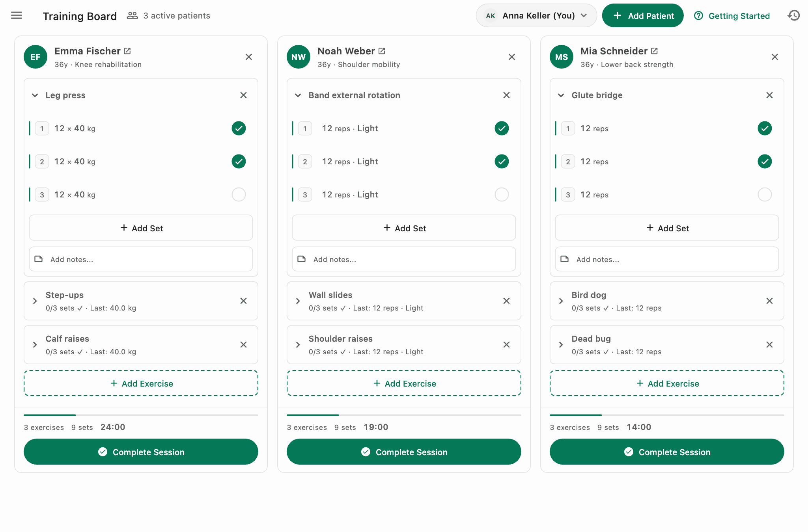Click Emma Fischer's session progress bar

pos(141,415)
